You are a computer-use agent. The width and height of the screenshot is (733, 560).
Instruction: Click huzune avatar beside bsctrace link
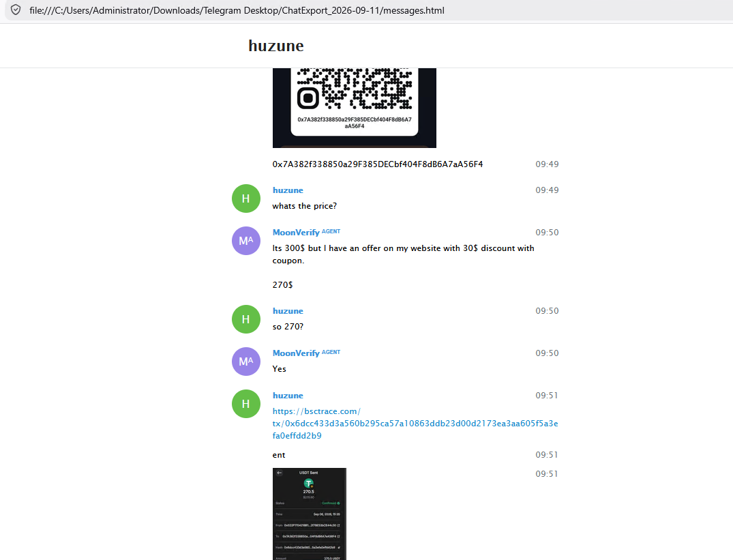(246, 404)
